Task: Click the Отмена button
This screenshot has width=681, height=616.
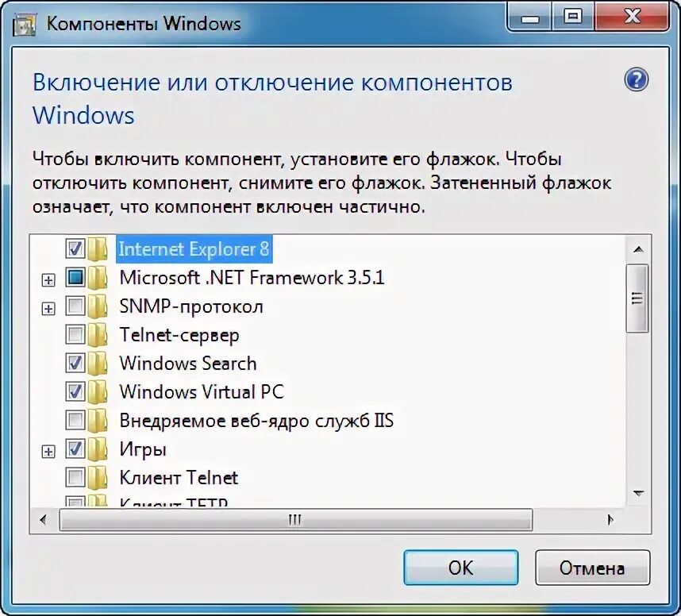Action: pyautogui.click(x=592, y=568)
